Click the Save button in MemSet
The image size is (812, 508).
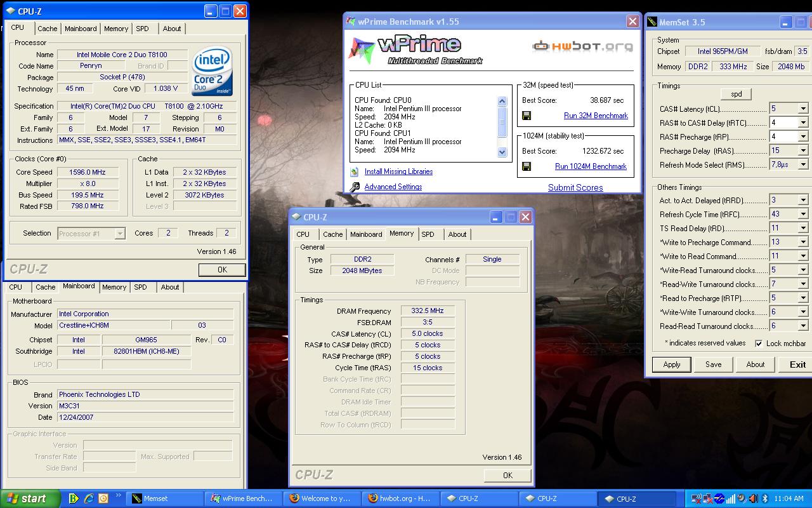point(714,364)
